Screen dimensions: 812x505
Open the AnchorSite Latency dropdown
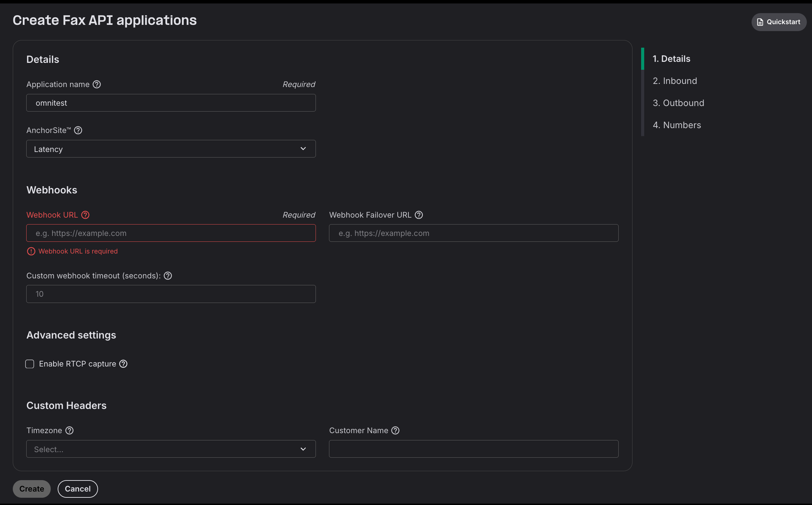[x=171, y=149]
